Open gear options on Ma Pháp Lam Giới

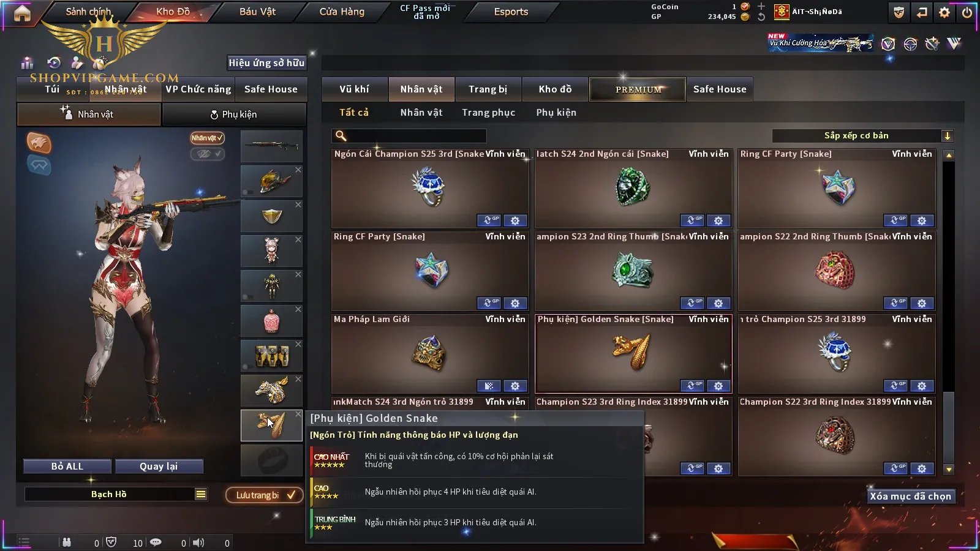point(515,386)
